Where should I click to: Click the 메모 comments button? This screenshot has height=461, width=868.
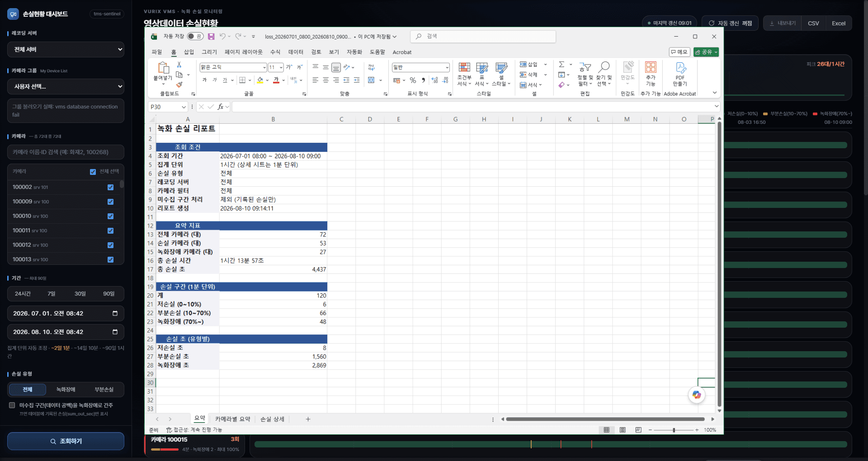tap(679, 52)
